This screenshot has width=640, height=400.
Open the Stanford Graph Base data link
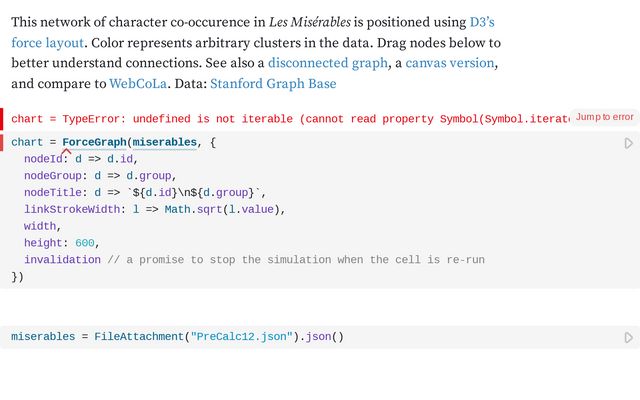click(273, 84)
